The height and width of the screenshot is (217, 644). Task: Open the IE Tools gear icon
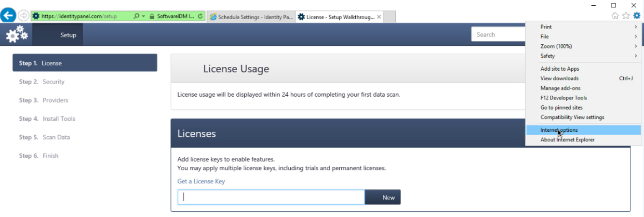click(637, 16)
